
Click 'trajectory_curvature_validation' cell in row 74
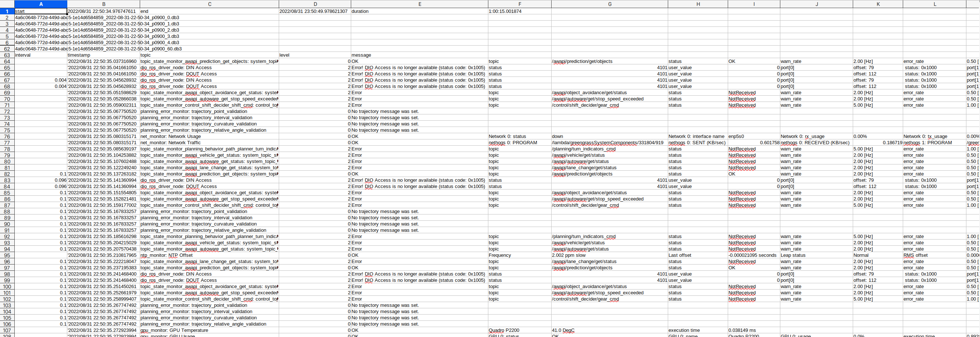coord(209,124)
